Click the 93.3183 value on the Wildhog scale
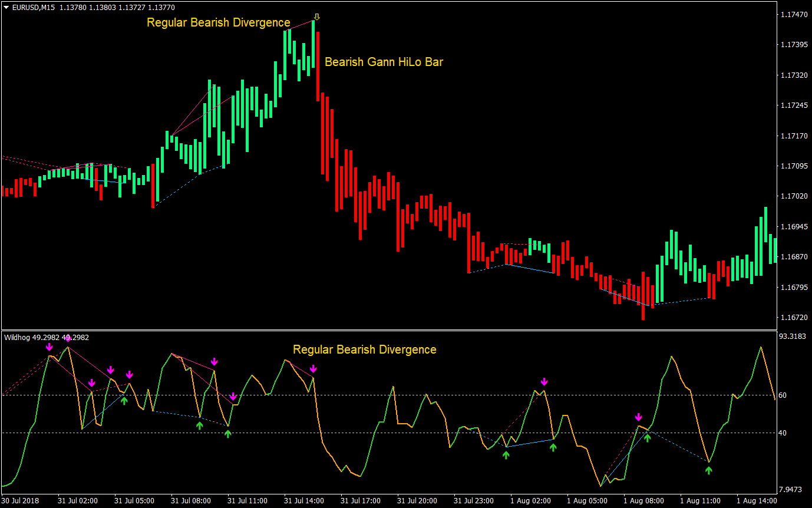 point(792,336)
